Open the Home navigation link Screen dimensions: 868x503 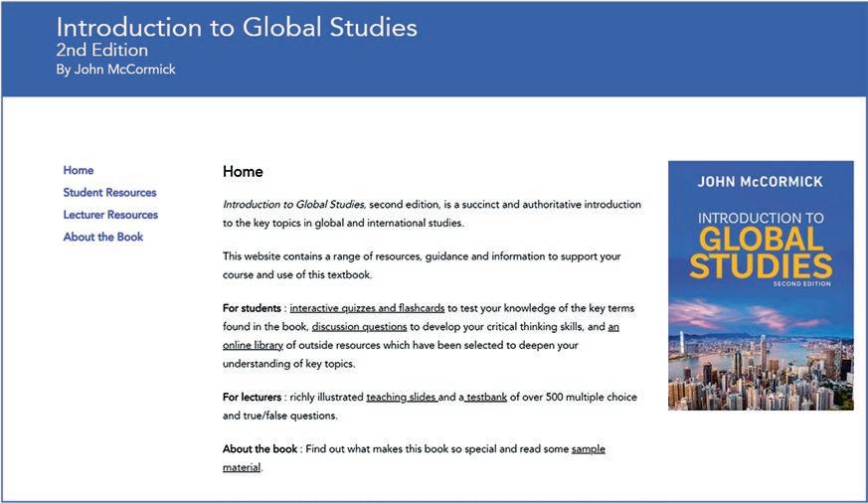[x=79, y=170]
